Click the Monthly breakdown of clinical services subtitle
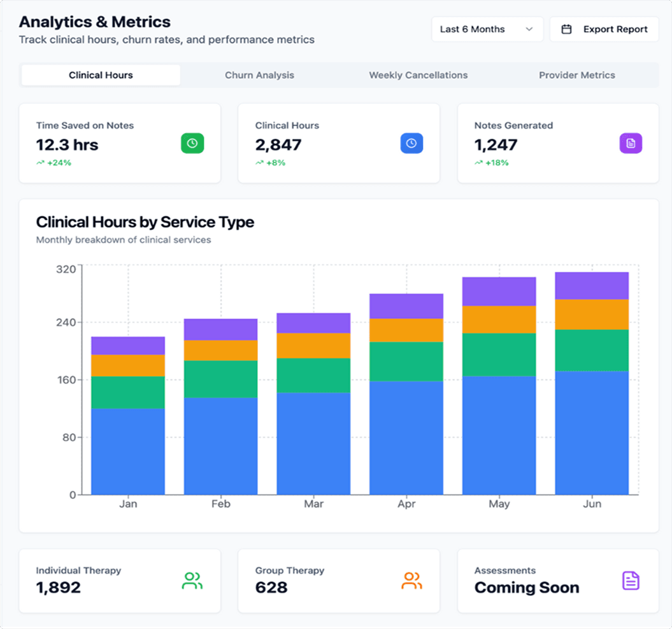The height and width of the screenshot is (629, 672). point(124,240)
